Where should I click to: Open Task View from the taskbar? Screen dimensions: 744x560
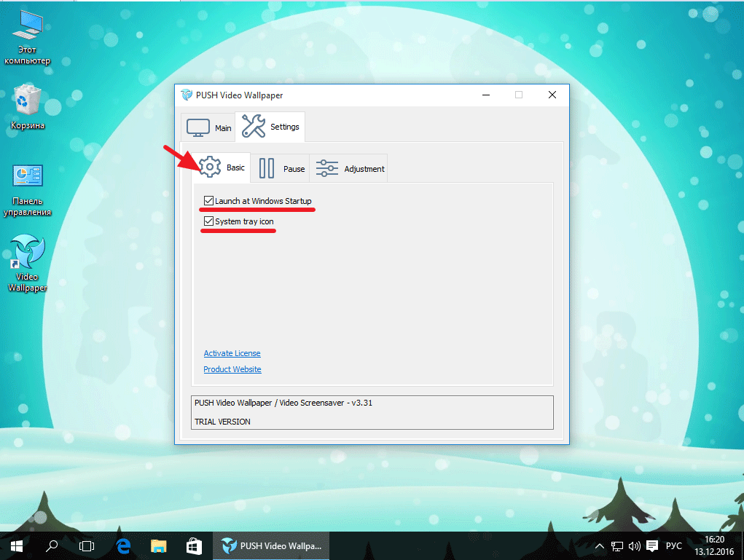(x=87, y=545)
